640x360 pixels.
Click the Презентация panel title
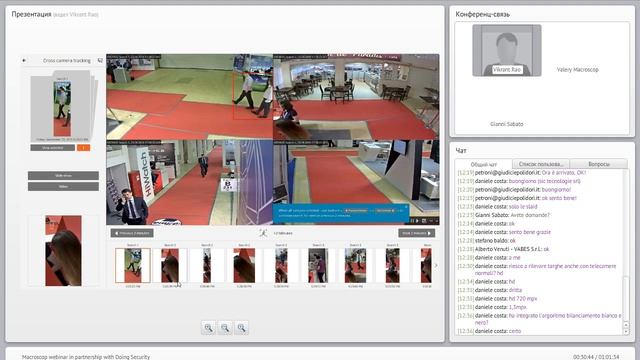31,14
